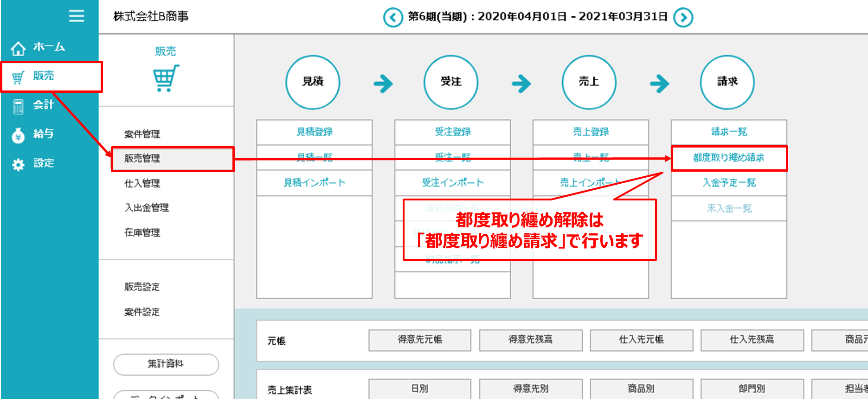Open 未入金一覧
This screenshot has height=399, width=868.
(x=729, y=208)
